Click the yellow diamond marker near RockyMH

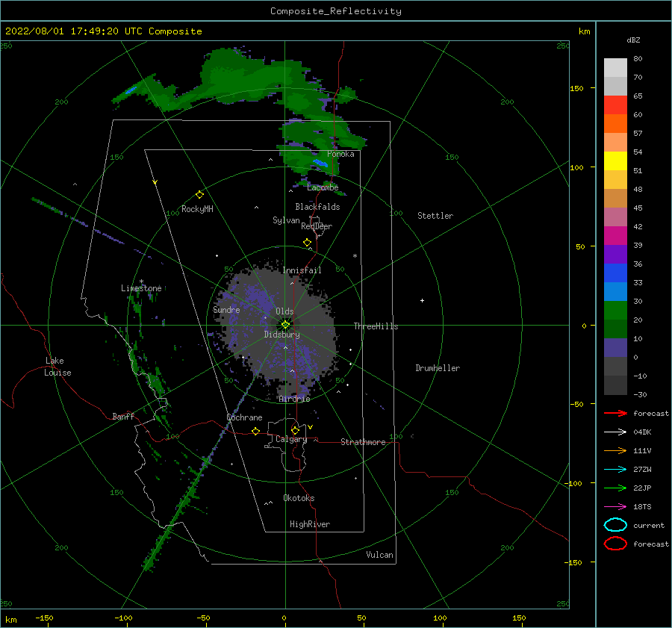199,195
